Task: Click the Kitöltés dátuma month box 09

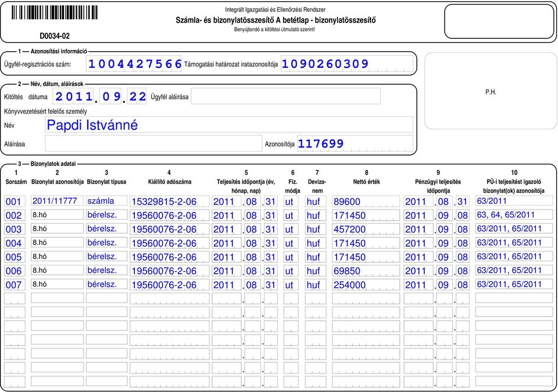Action: 111,96
